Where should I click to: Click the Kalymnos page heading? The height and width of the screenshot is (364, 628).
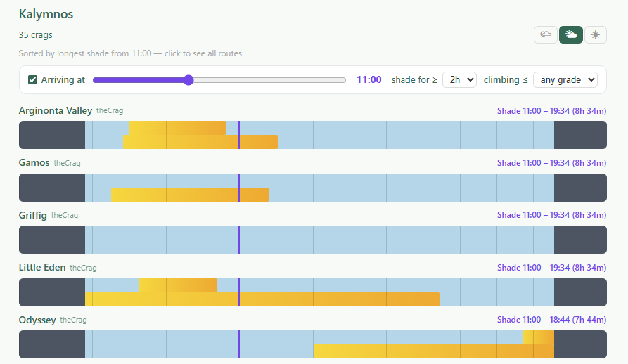click(x=46, y=14)
